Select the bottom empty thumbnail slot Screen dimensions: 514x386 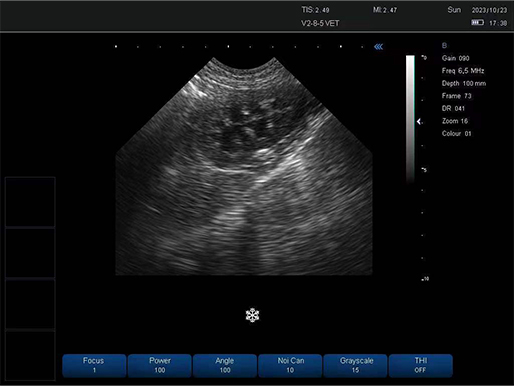(30, 355)
